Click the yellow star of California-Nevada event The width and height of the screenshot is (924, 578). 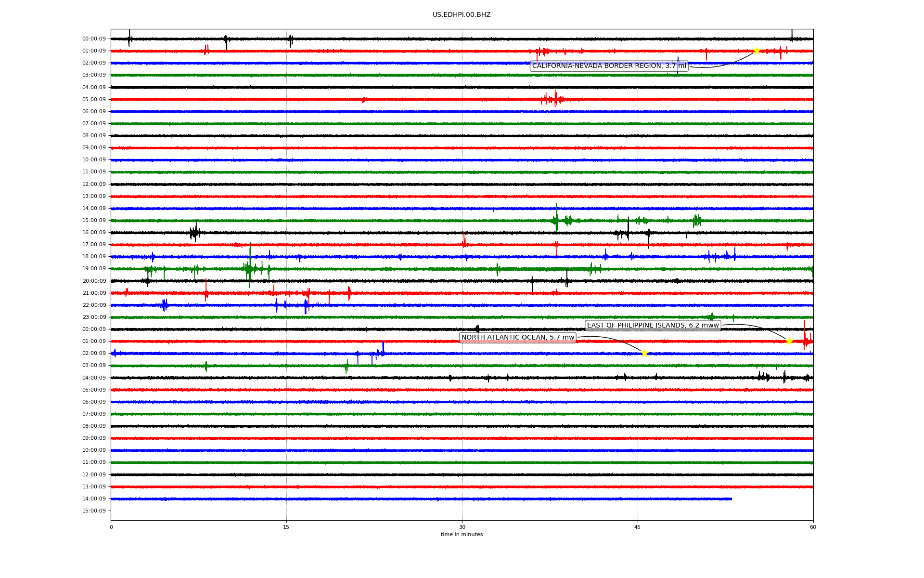[x=757, y=51]
